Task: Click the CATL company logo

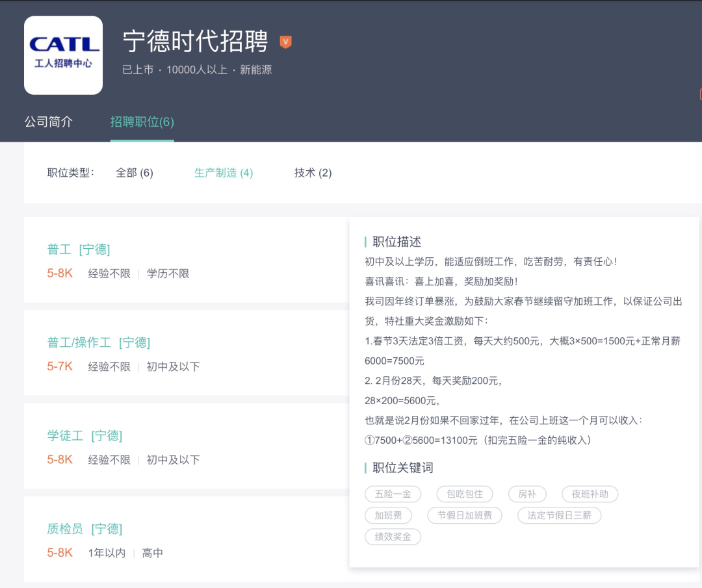Action: point(63,56)
